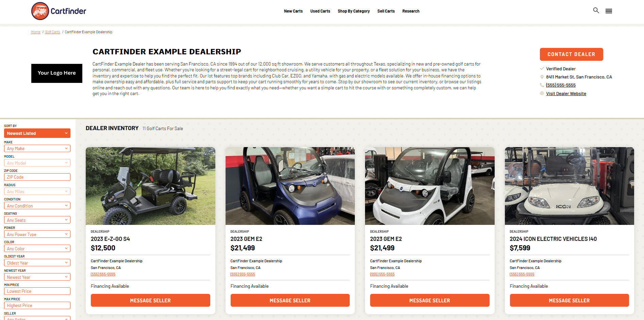Open the hamburger menu icon
Image resolution: width=644 pixels, height=320 pixels.
[609, 11]
